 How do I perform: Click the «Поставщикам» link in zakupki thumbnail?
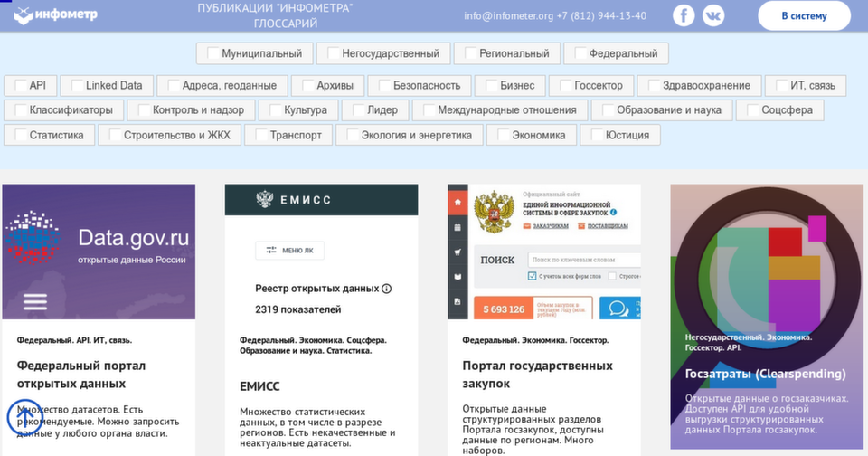(x=603, y=226)
